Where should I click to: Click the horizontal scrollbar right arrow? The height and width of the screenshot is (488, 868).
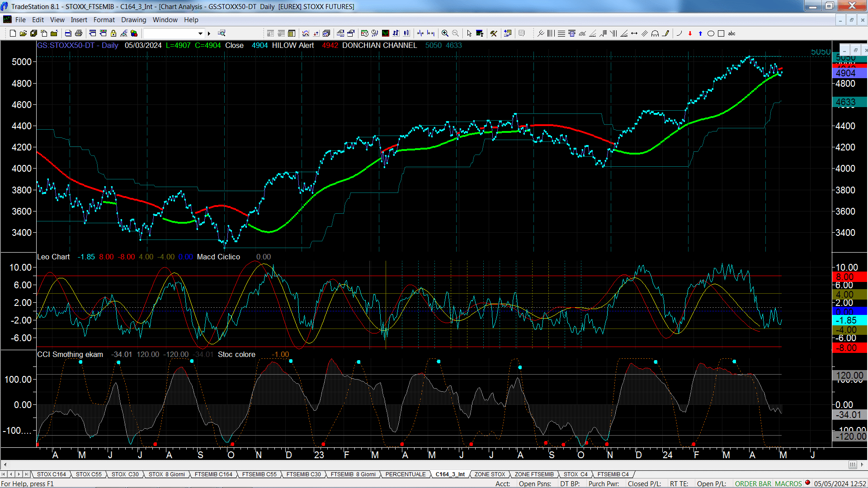[x=863, y=465]
